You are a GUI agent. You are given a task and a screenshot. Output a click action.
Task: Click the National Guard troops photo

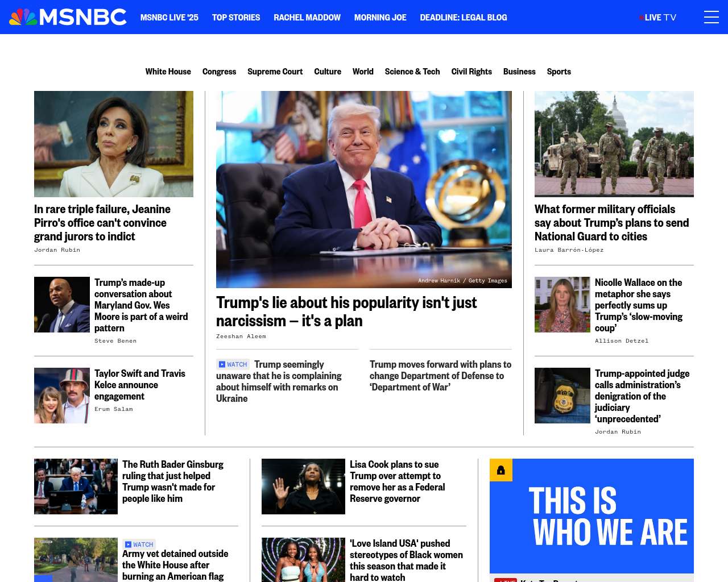pyautogui.click(x=614, y=144)
